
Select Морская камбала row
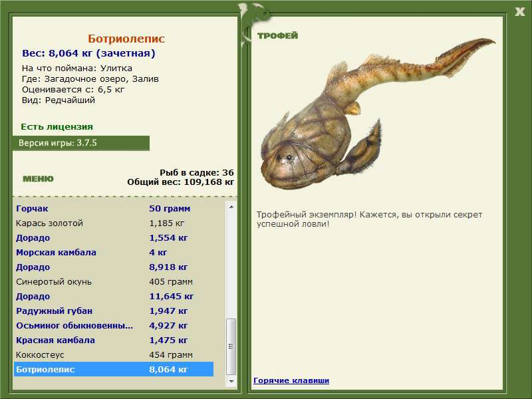[x=114, y=253]
